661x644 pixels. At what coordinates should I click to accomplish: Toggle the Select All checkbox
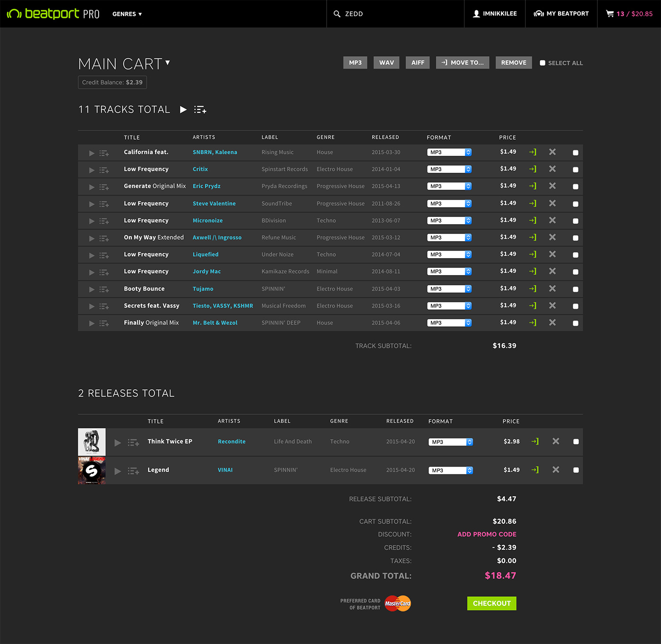(542, 63)
